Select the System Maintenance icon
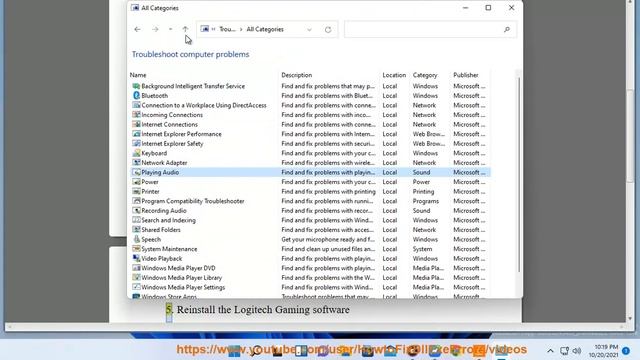Viewport: 640px width, 360px height. (136, 249)
